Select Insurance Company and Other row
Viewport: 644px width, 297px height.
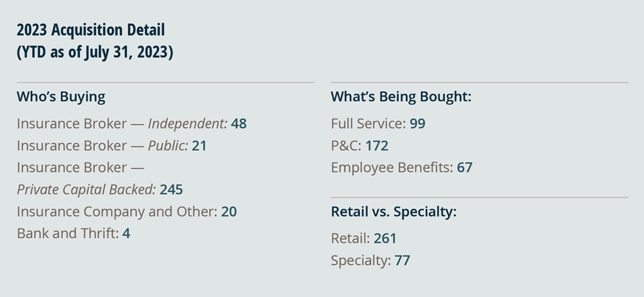pyautogui.click(x=127, y=212)
